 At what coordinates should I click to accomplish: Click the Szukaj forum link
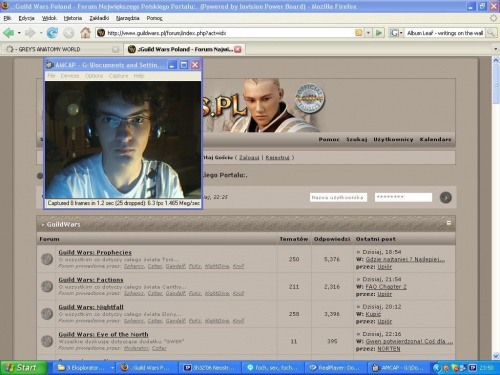coord(356,139)
